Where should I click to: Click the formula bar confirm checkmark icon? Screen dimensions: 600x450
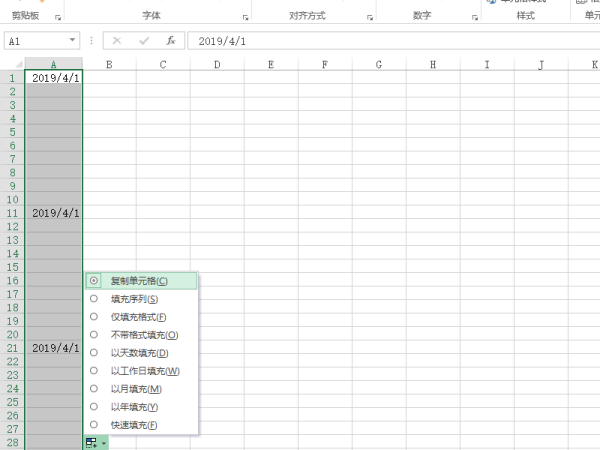[144, 41]
